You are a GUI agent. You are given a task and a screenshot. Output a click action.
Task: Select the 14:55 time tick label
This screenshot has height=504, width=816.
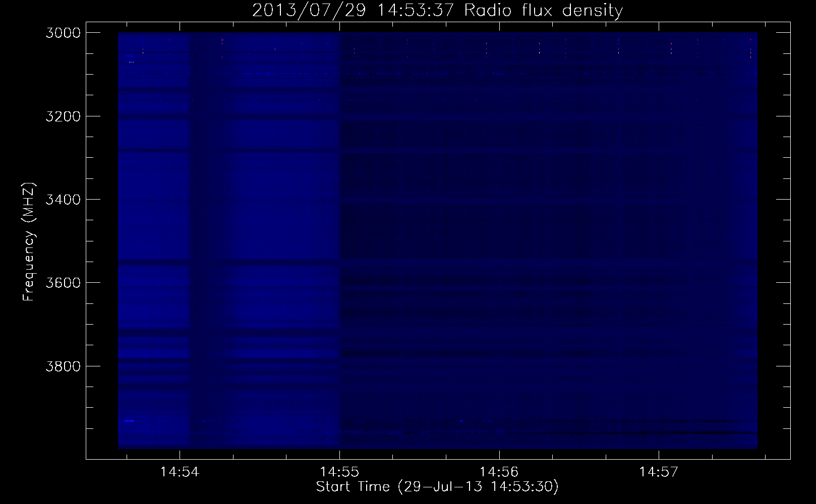tap(339, 472)
